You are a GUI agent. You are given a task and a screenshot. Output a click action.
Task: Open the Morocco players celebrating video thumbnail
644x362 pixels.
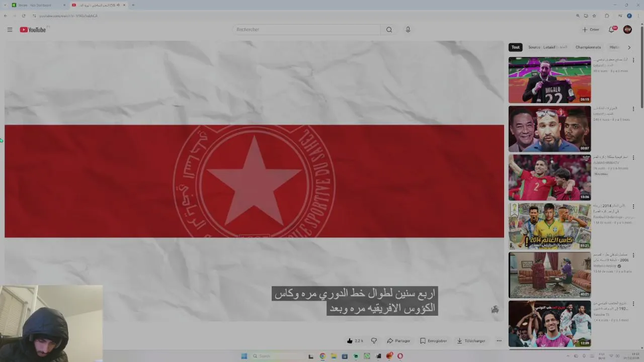pyautogui.click(x=550, y=177)
